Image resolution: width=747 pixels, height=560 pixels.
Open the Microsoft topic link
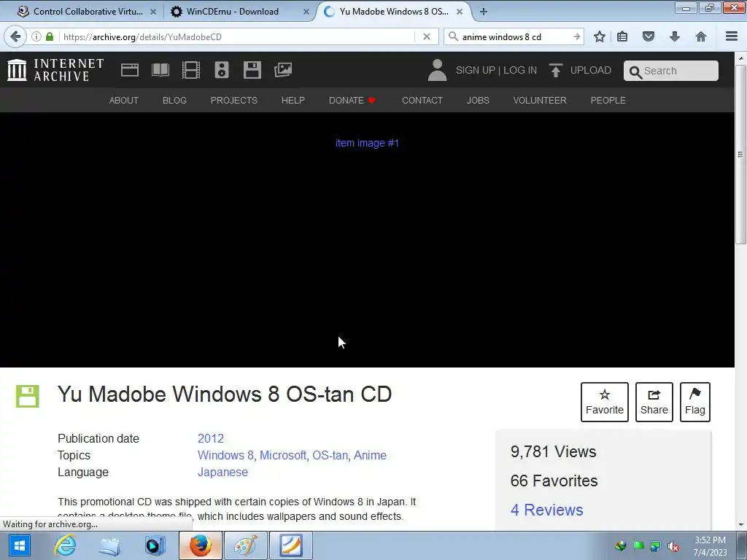pos(283,455)
